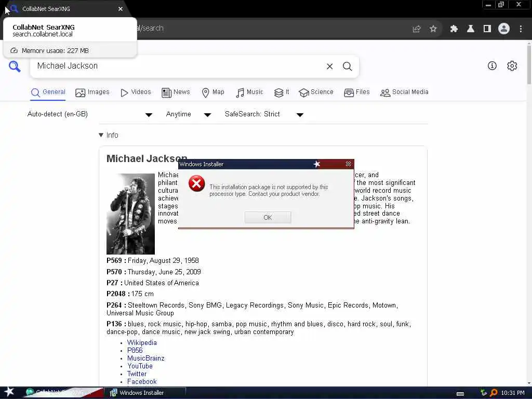532x399 pixels.
Task: Open the MusicBrainz link
Action: (x=145, y=358)
